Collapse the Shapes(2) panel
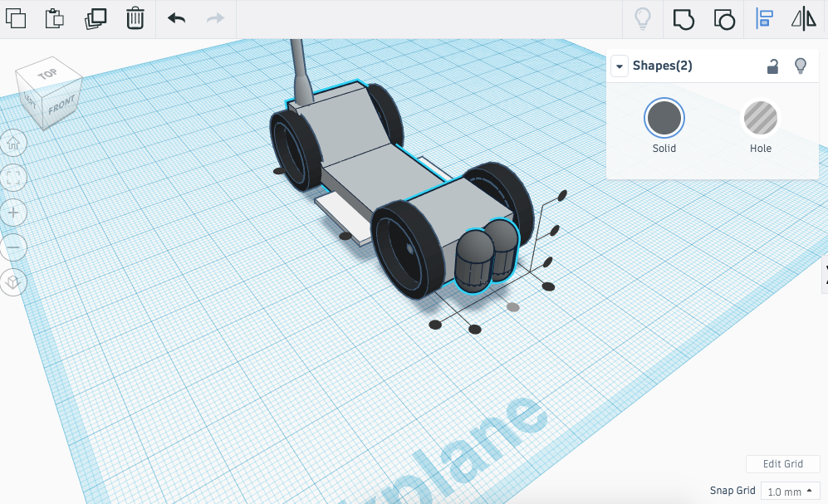Image resolution: width=828 pixels, height=504 pixels. (620, 66)
